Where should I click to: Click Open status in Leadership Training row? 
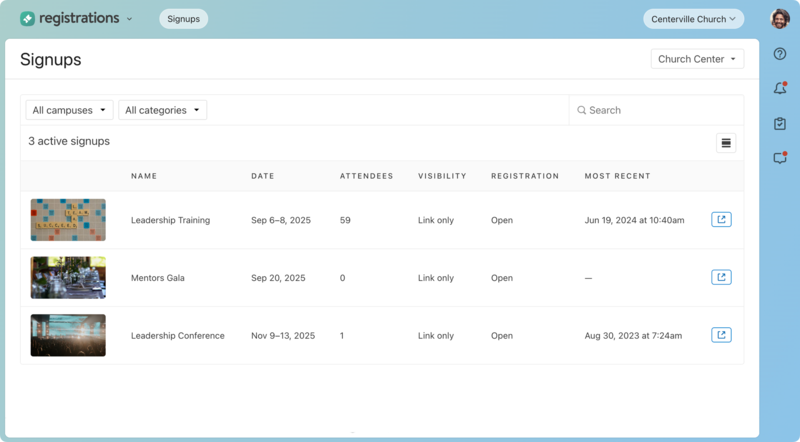click(x=502, y=220)
